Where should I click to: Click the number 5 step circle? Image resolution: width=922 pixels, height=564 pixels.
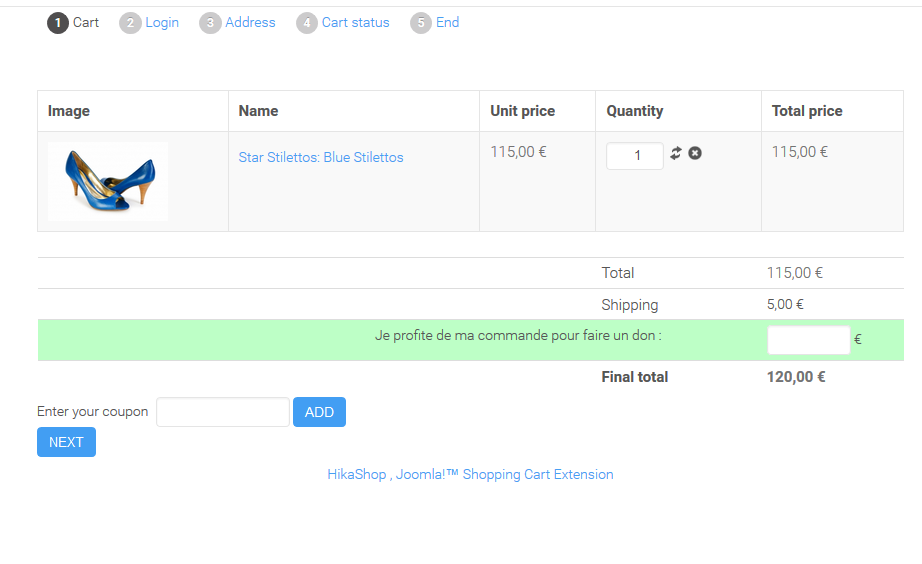coord(421,23)
